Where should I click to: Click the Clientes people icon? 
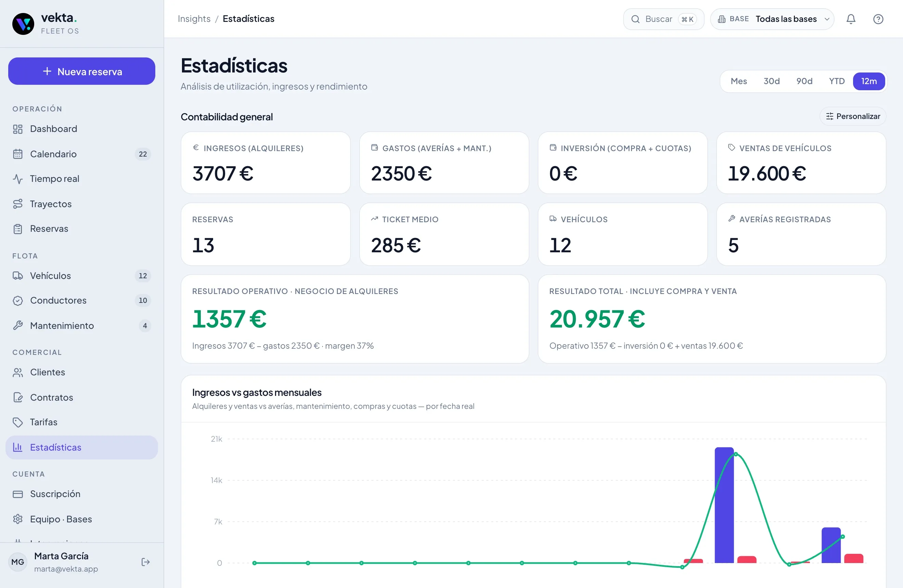point(18,372)
